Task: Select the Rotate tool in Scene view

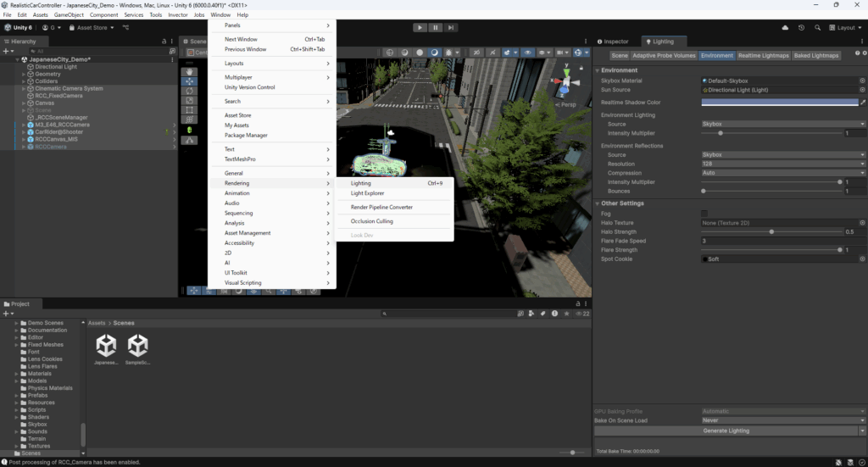Action: (x=189, y=91)
